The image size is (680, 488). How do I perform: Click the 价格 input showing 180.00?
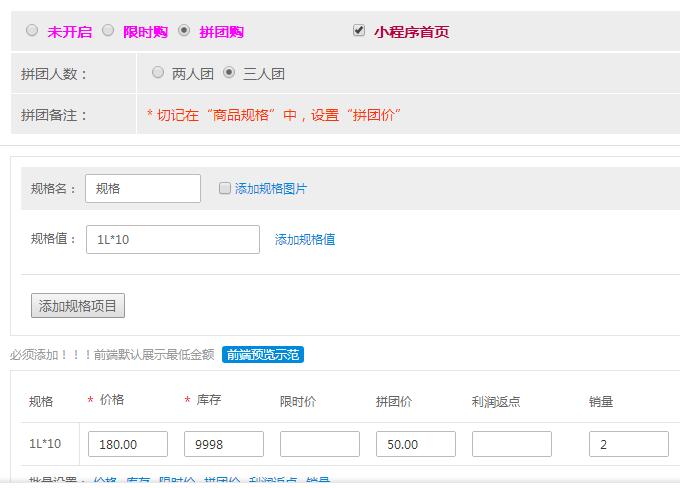(127, 444)
